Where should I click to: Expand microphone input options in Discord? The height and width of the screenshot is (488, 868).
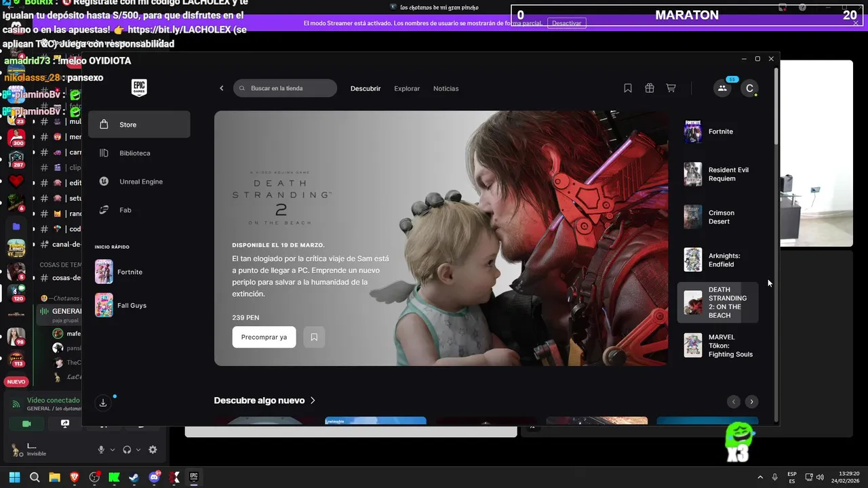(x=113, y=449)
